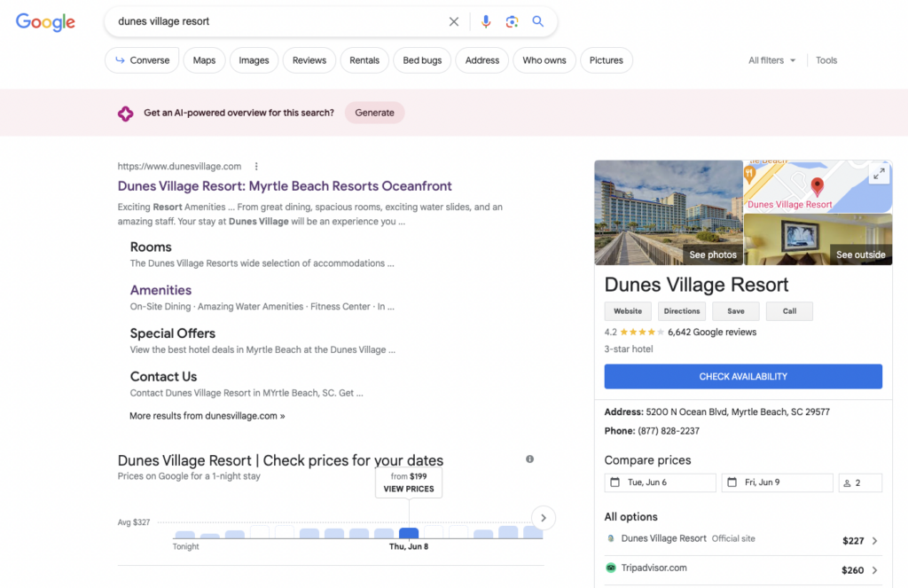Click the address 5200 N Ocean Blvd
Viewport: 908px width, 588px height.
tap(738, 412)
